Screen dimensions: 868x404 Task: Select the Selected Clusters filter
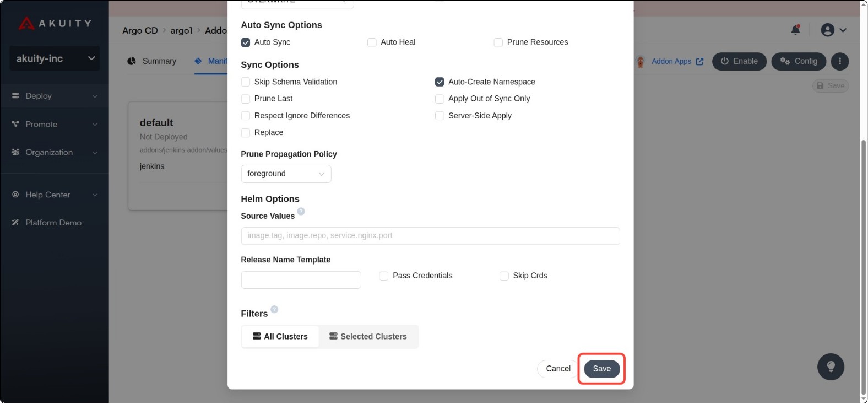368,337
